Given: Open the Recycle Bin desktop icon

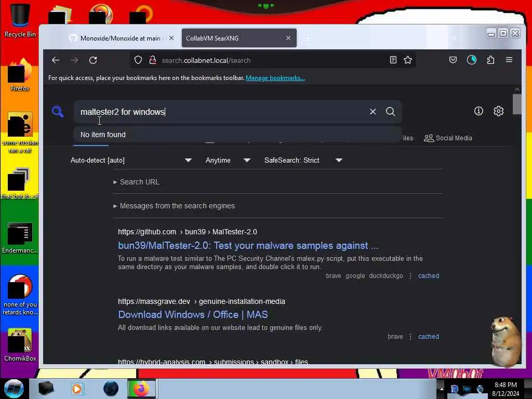Looking at the screenshot, I should point(20,20).
